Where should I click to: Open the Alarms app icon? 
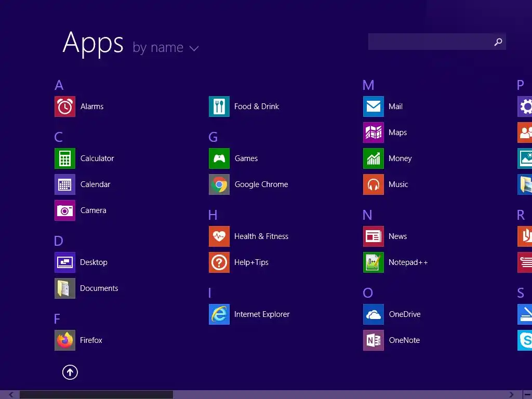[x=65, y=107]
